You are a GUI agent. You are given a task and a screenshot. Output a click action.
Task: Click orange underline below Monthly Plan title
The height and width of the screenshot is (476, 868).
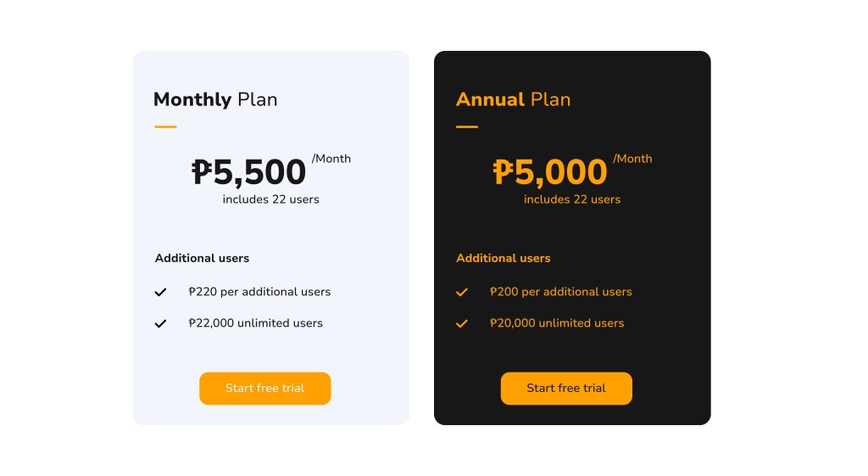tap(165, 127)
